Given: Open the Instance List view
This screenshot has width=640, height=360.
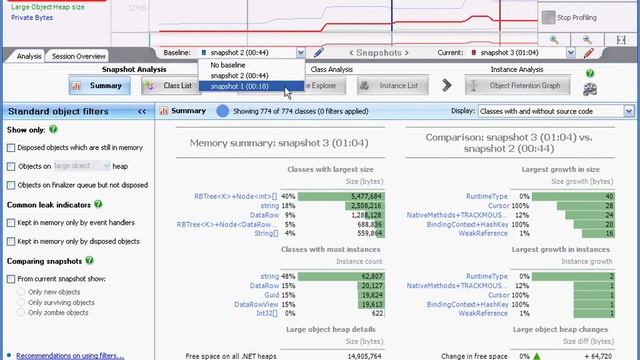Looking at the screenshot, I should click(393, 86).
